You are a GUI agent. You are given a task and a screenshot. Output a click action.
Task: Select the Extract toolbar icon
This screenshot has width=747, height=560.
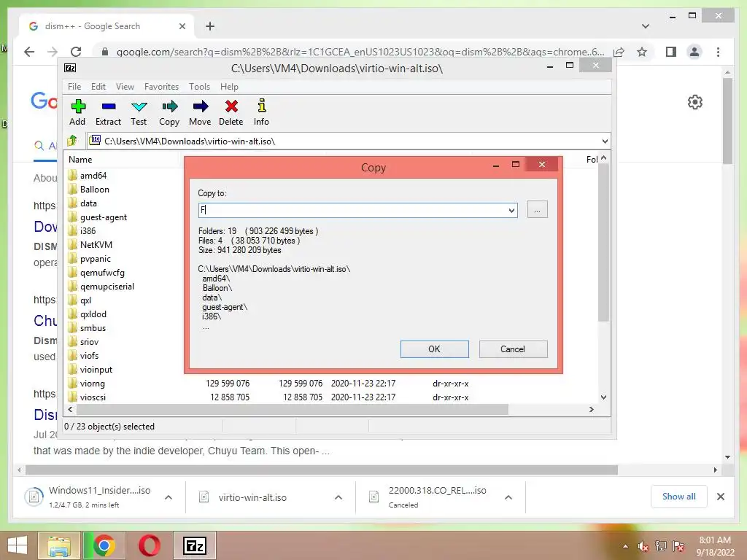108,112
